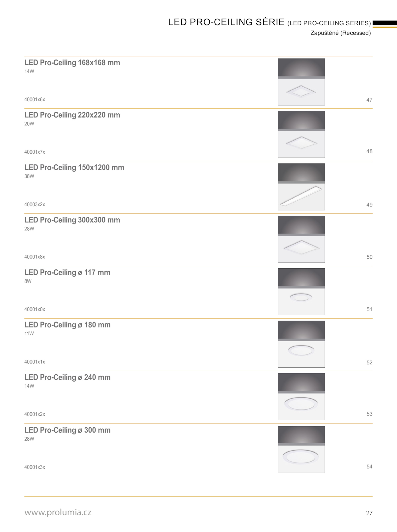The height and width of the screenshot is (532, 397).
Task: Click the ø 300 mm round panel image
Action: coord(301,449)
